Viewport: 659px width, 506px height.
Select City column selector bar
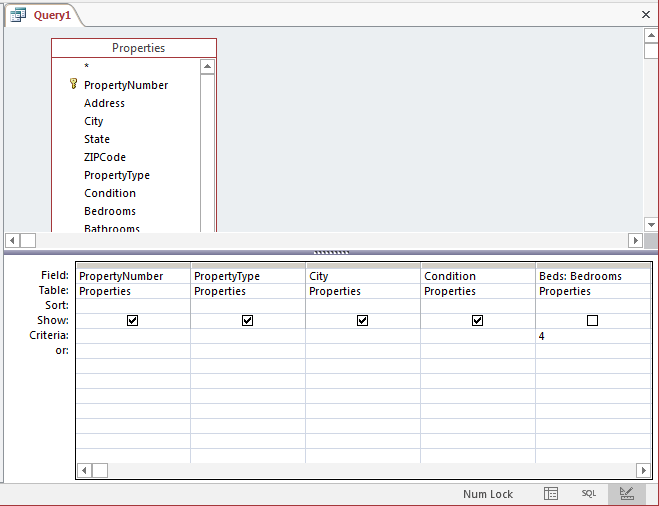pos(363,266)
